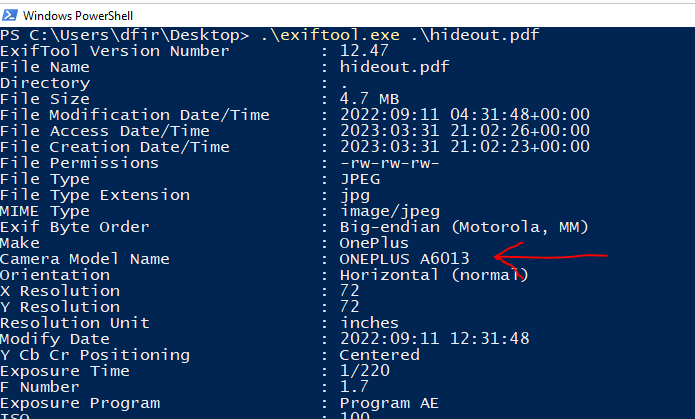The height and width of the screenshot is (419, 695).
Task: Click the camera model ONEPLUS A6013 text
Action: (x=404, y=259)
